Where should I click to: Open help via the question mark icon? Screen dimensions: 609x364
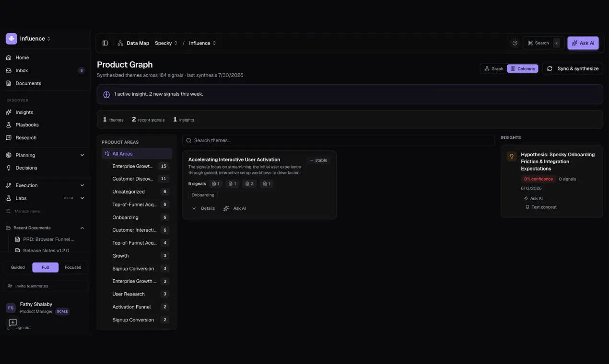(x=515, y=43)
